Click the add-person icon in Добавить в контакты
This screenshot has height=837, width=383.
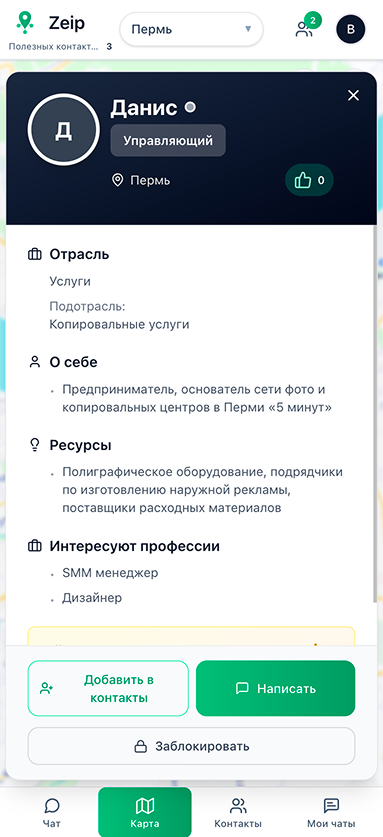pos(46,689)
